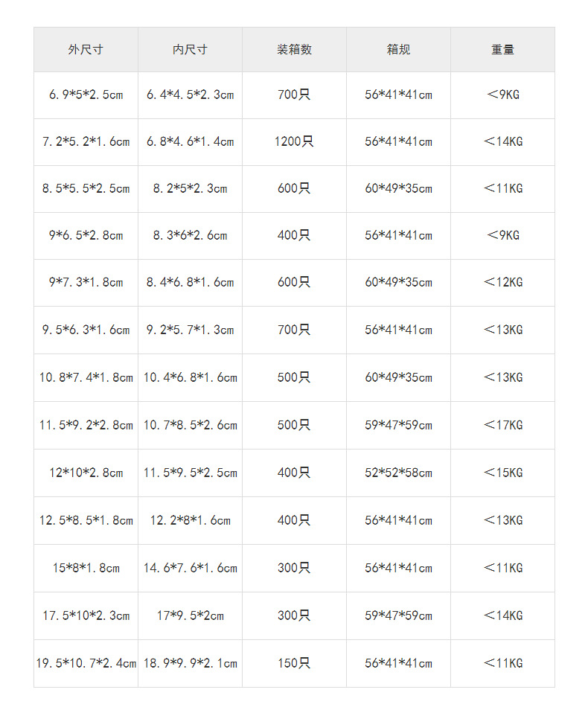The width and height of the screenshot is (588, 710).
Task: Select the 150只 packing quantity cell
Action: coord(294,663)
